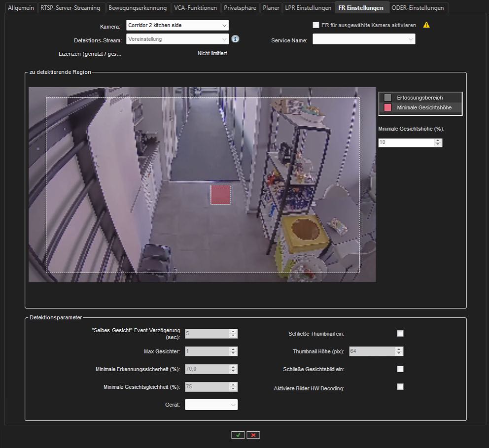489x448 pixels.
Task: Confirm settings with the green checkmark button
Action: point(238,435)
